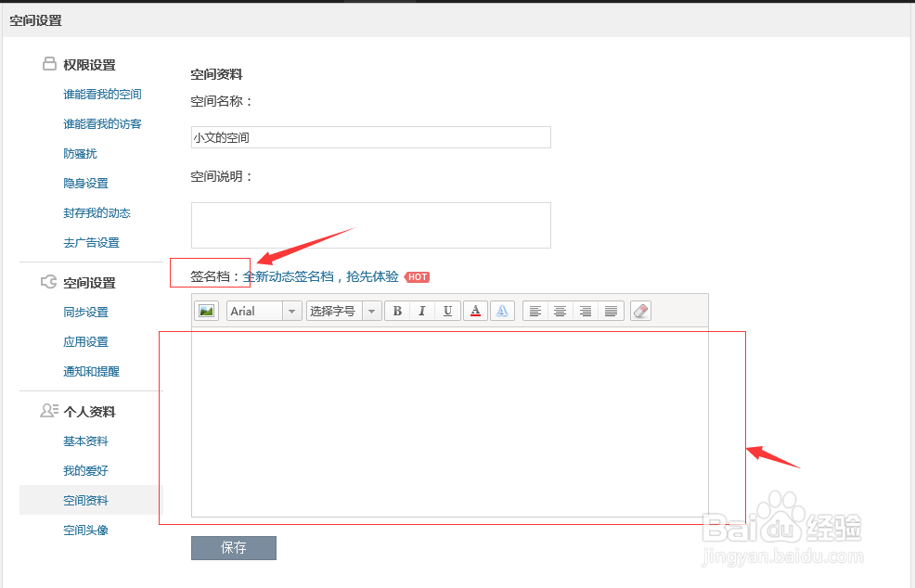
Task: Click inside the signature editor text area
Action: (449, 422)
